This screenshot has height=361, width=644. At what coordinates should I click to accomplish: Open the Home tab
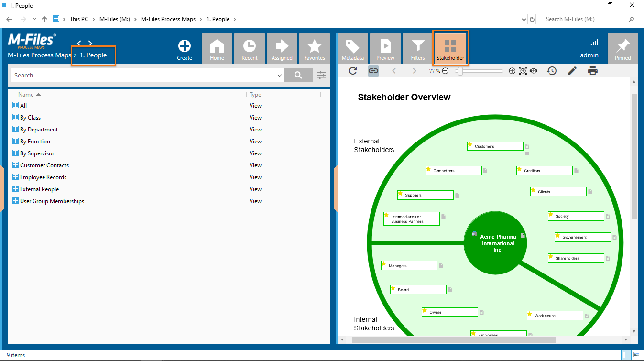coord(217,49)
